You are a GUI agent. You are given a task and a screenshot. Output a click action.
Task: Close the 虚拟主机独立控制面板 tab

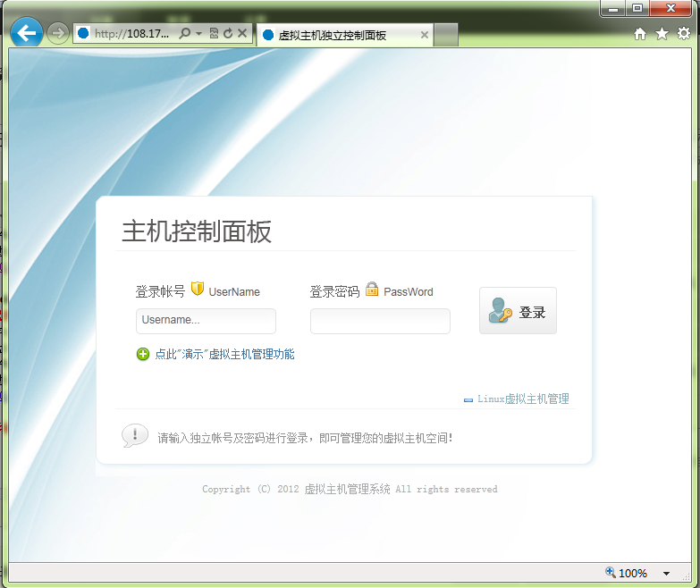click(x=424, y=35)
